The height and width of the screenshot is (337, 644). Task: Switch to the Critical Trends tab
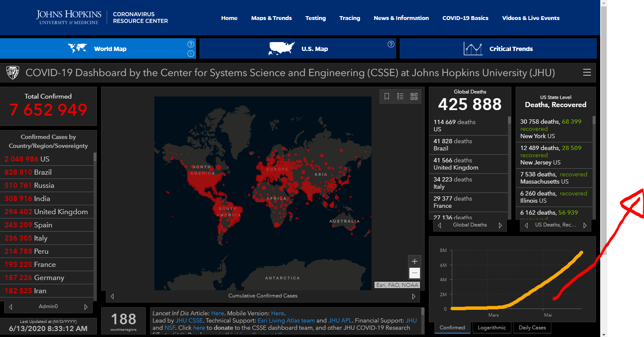(x=498, y=48)
